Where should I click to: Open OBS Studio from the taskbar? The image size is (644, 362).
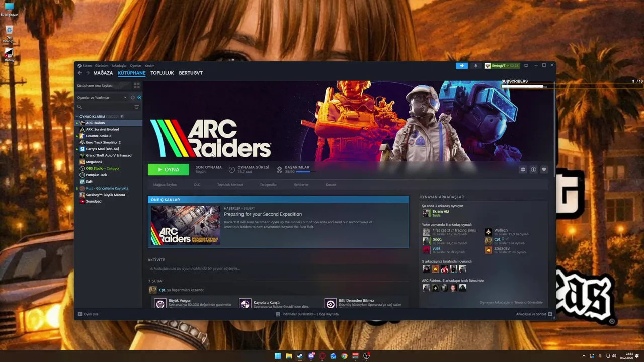(366, 356)
